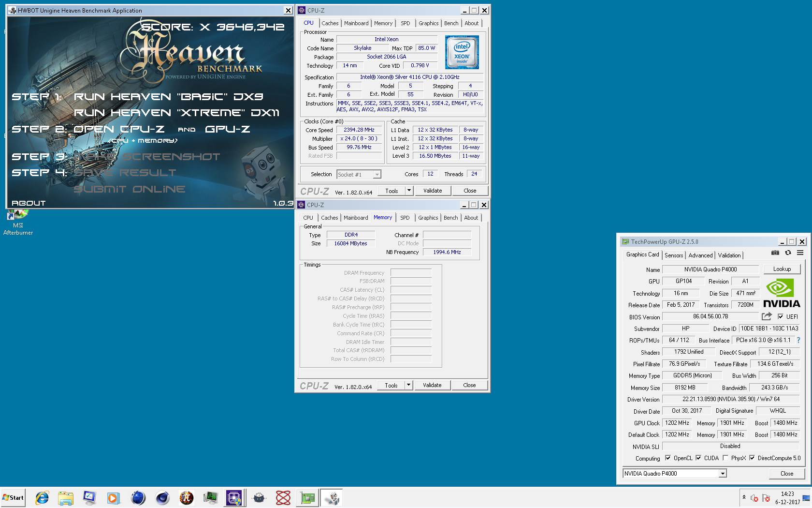Switch to CPU tab in bottom CPU-Z

[x=308, y=218]
